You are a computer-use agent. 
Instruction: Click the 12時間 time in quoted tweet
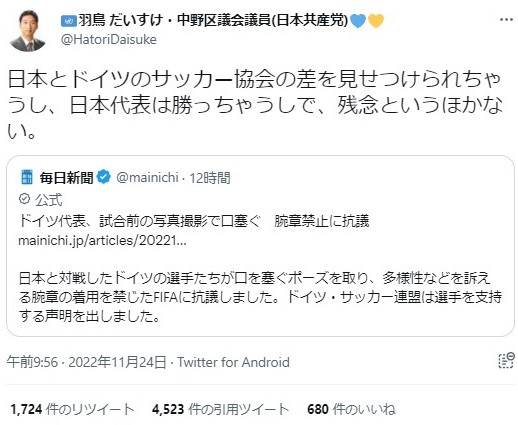[210, 178]
